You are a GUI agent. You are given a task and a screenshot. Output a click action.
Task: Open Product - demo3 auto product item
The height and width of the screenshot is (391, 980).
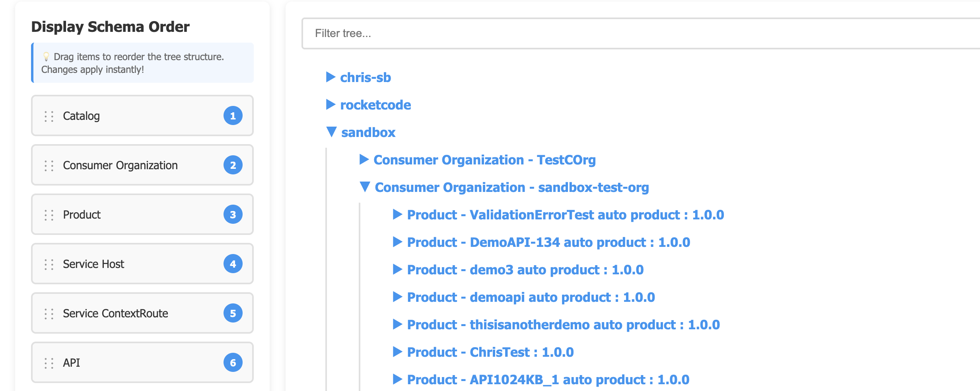click(x=525, y=270)
